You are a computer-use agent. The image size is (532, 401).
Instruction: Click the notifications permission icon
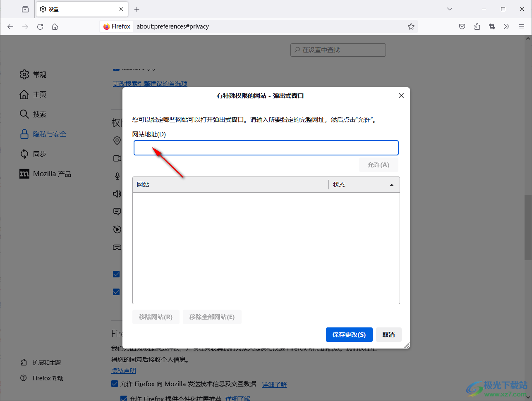[x=117, y=212]
